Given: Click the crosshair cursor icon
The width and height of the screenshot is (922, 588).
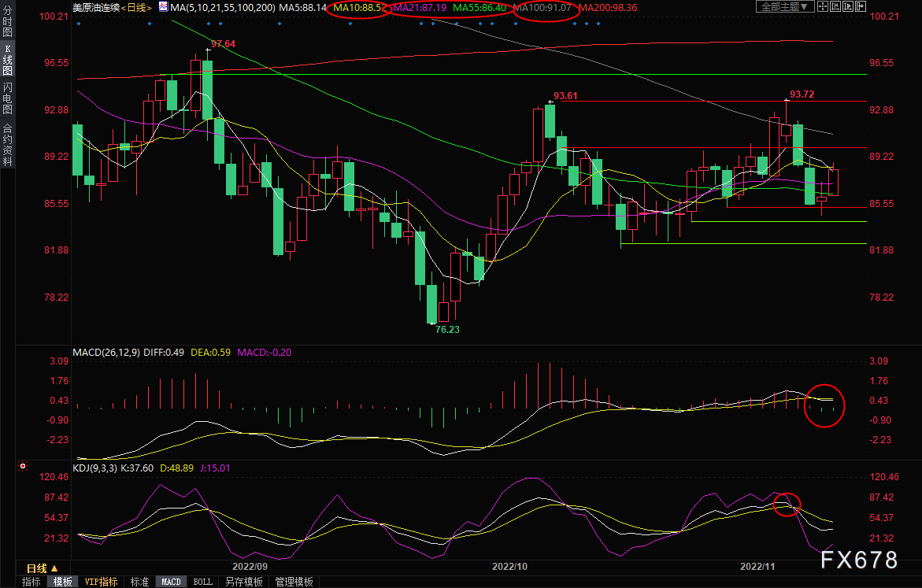Looking at the screenshot, I should [823, 6].
